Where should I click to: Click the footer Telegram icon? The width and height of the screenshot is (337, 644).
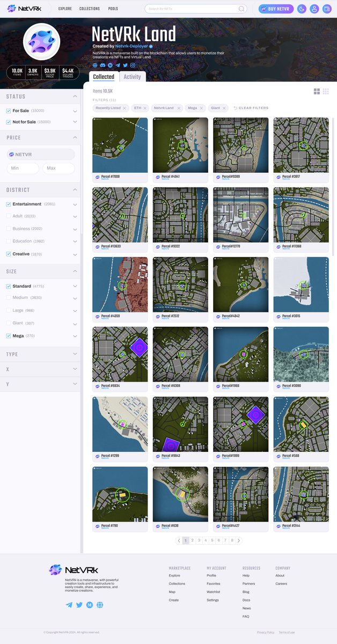click(69, 605)
